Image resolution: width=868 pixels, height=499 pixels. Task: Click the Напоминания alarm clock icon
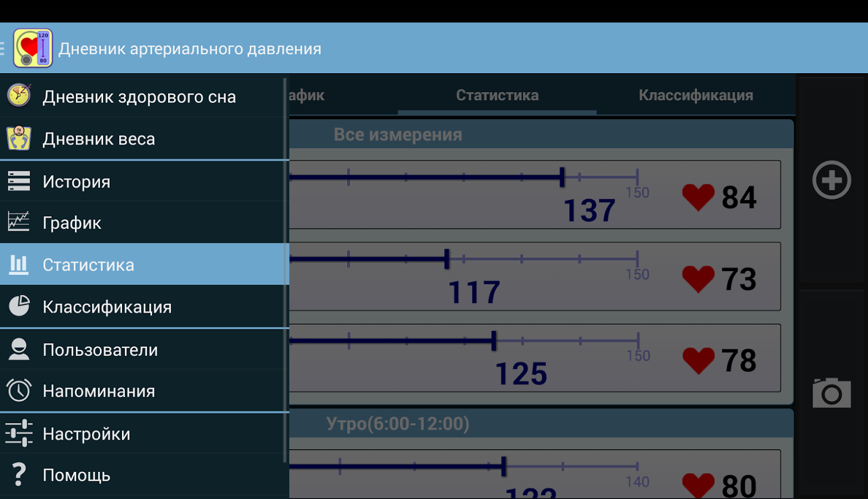pos(19,390)
